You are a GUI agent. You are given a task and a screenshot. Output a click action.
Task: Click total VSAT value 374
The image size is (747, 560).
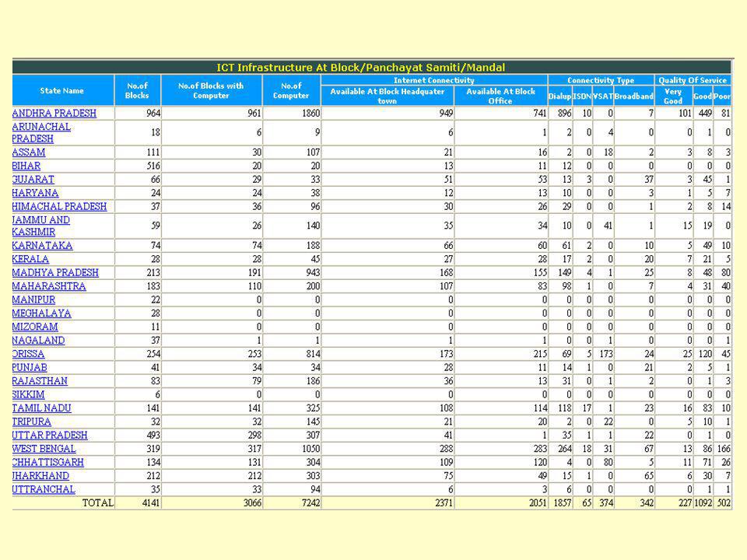pyautogui.click(x=606, y=503)
